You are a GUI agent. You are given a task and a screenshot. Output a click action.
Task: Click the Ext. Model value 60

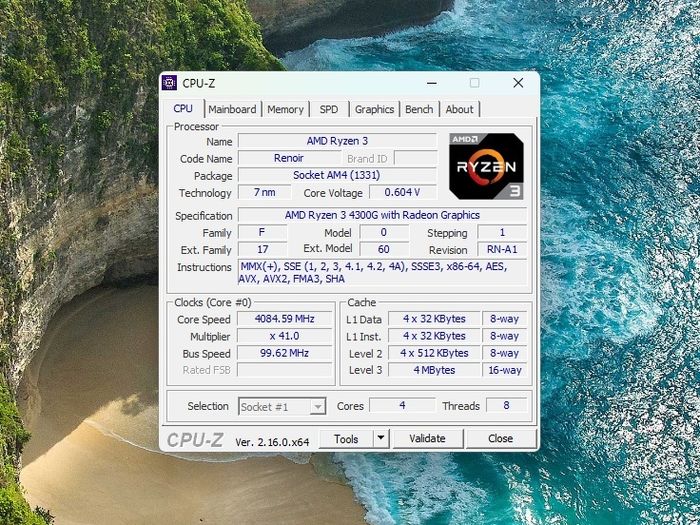(384, 249)
